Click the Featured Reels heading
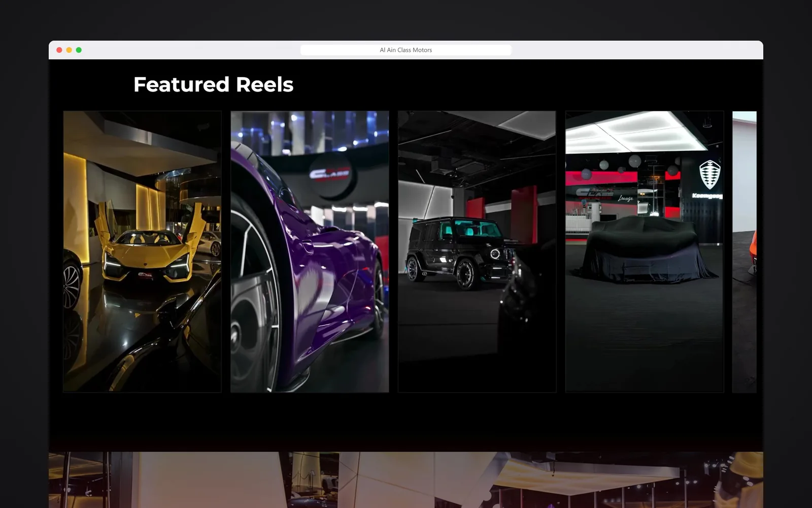 [x=213, y=84]
